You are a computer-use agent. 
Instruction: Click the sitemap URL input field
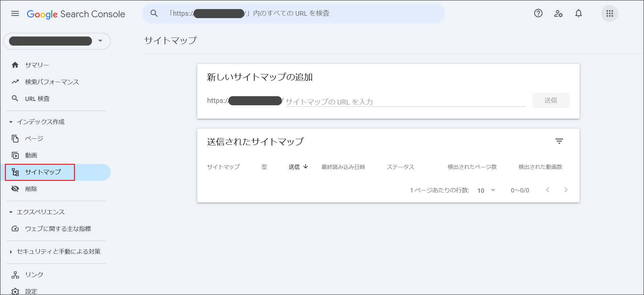tap(406, 102)
